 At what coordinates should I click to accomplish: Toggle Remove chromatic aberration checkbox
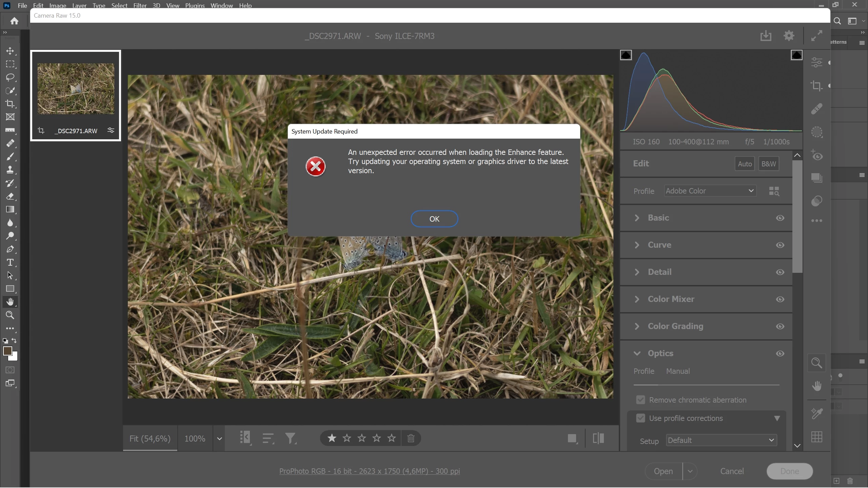tap(640, 400)
